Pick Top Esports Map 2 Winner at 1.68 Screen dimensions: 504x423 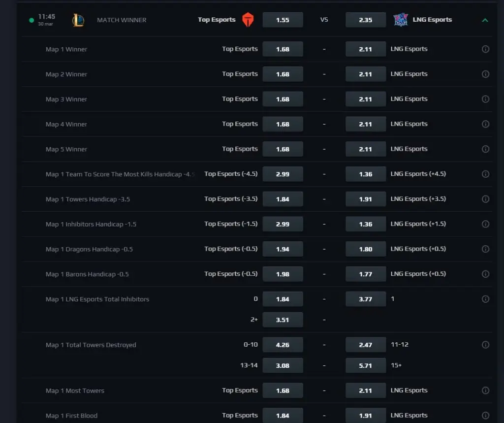click(283, 74)
